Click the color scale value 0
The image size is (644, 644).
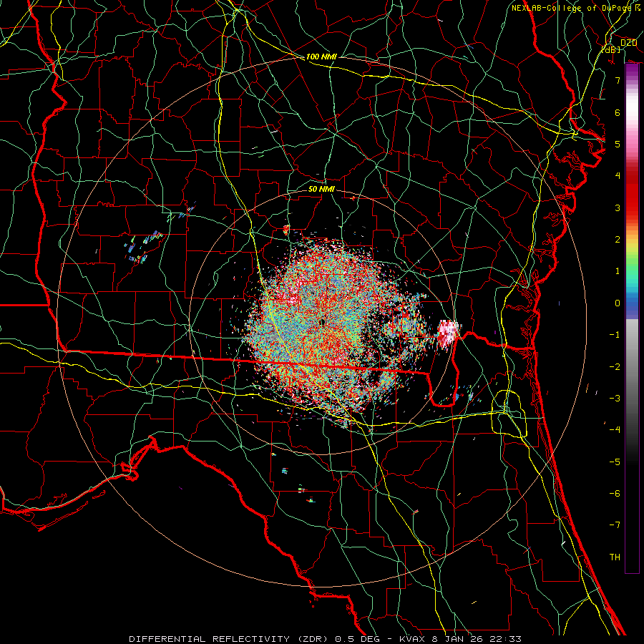pyautogui.click(x=618, y=303)
